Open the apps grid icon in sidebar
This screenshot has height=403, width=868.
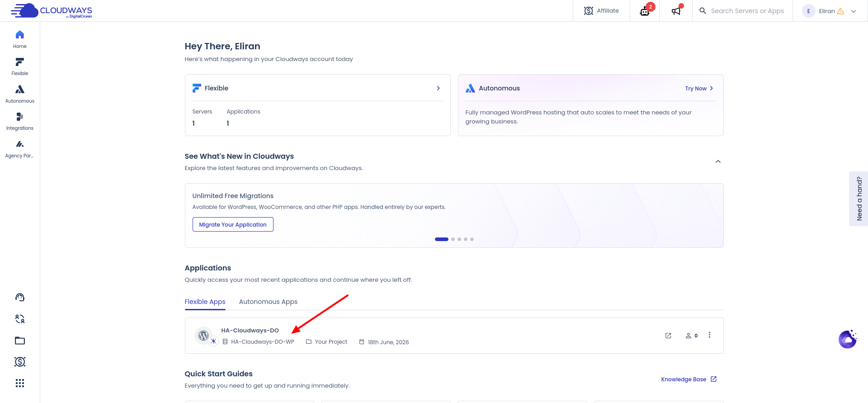[20, 383]
